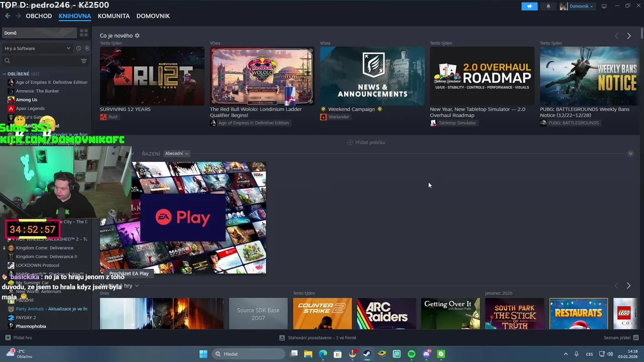Open Abecední sort order dropdown
Screen dimensions: 644x362
[x=177, y=153]
